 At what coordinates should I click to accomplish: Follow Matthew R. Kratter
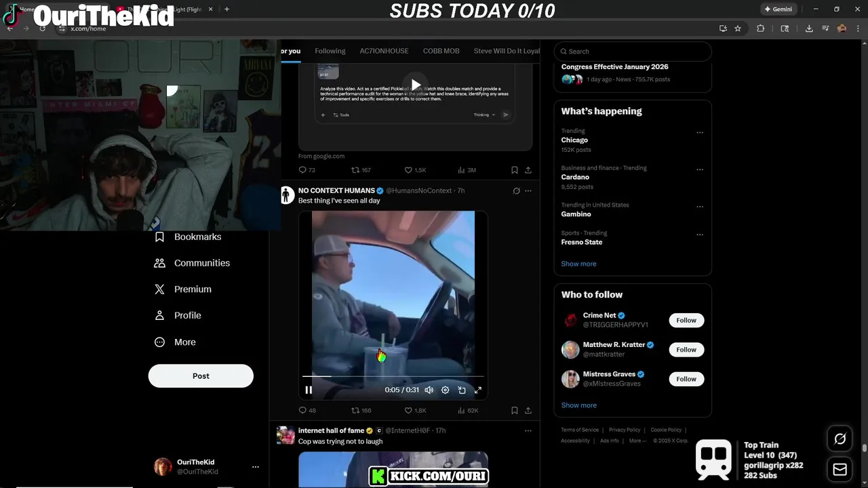[686, 350]
